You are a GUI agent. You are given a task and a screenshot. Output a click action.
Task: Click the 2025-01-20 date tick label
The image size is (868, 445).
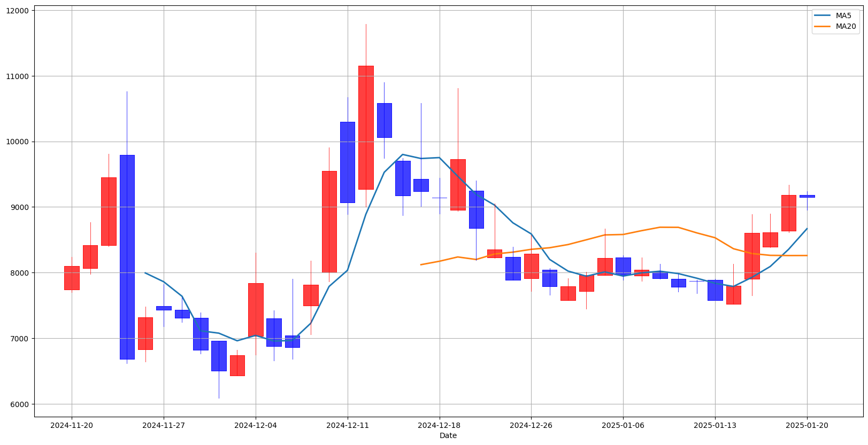pyautogui.click(x=807, y=425)
